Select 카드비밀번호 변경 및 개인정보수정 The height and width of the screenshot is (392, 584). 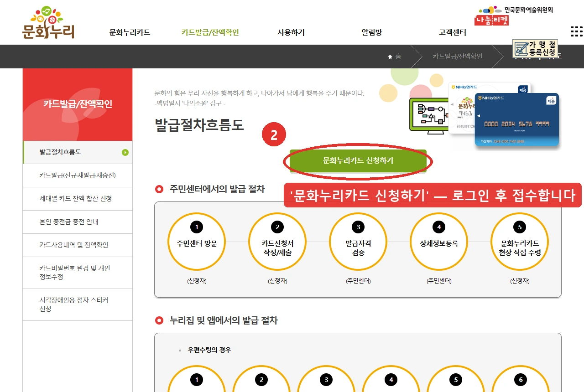pos(78,273)
